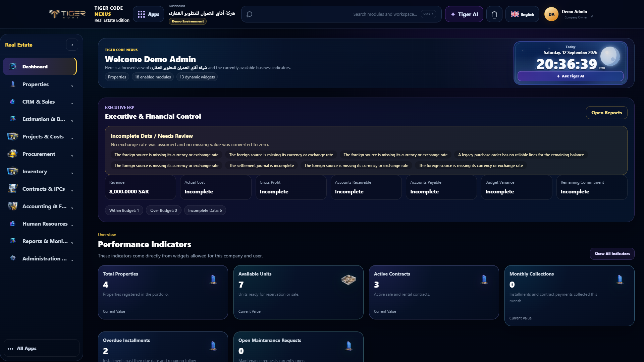
Task: Open the Dashboard menu item
Action: tap(40, 66)
